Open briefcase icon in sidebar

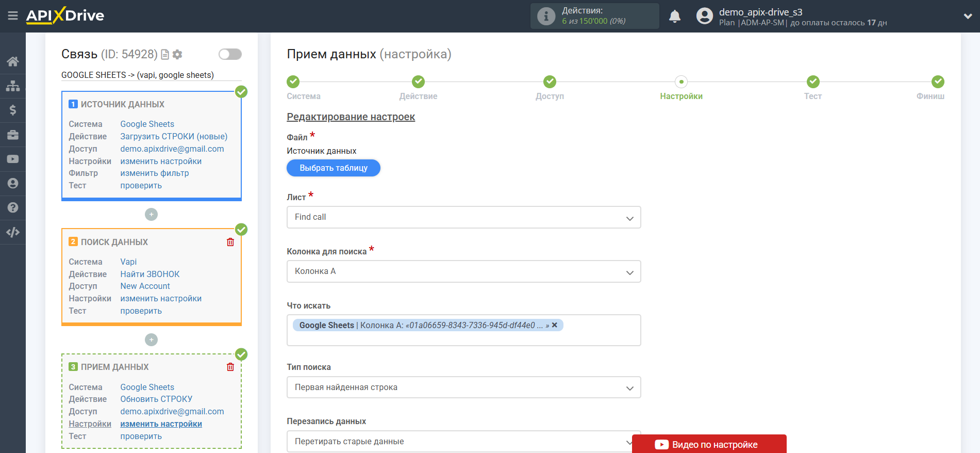coord(13,135)
